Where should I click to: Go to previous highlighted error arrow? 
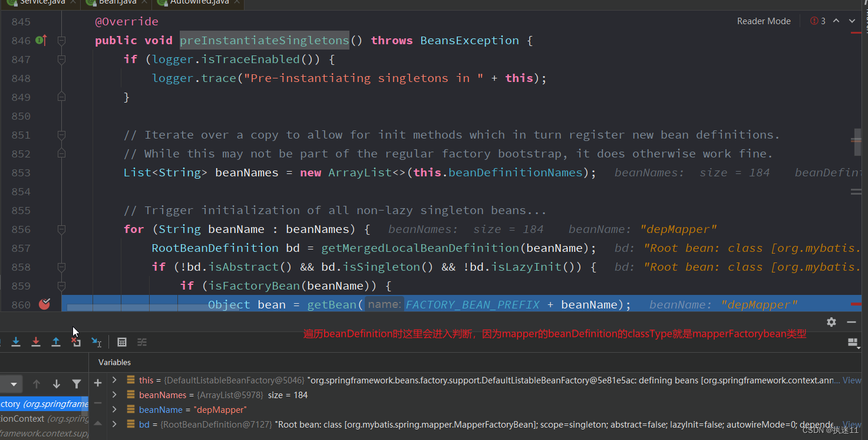(x=836, y=21)
